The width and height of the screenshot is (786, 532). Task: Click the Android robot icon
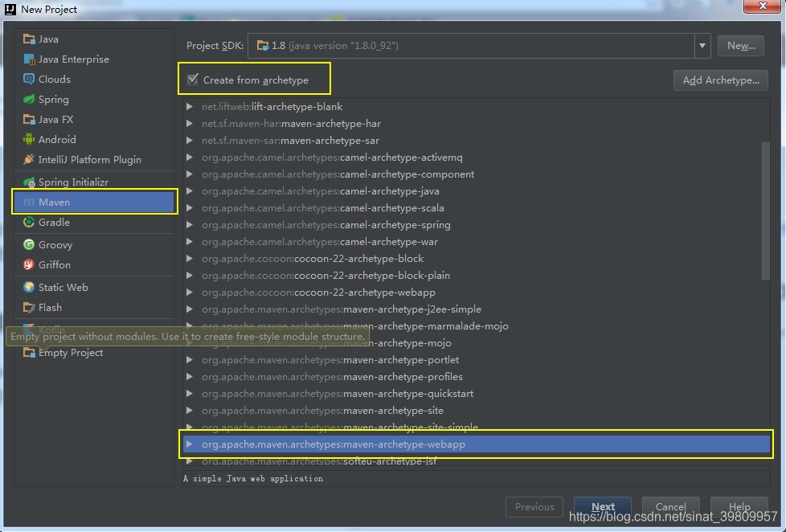pyautogui.click(x=29, y=139)
